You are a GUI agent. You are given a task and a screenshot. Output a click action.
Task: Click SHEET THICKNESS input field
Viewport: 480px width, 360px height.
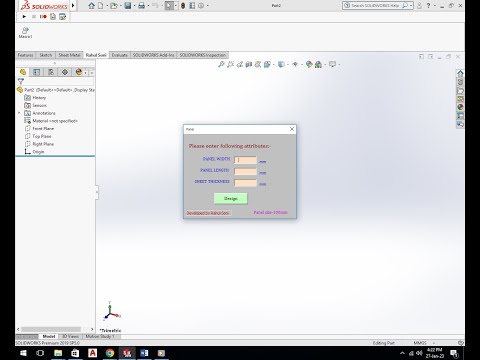[245, 183]
